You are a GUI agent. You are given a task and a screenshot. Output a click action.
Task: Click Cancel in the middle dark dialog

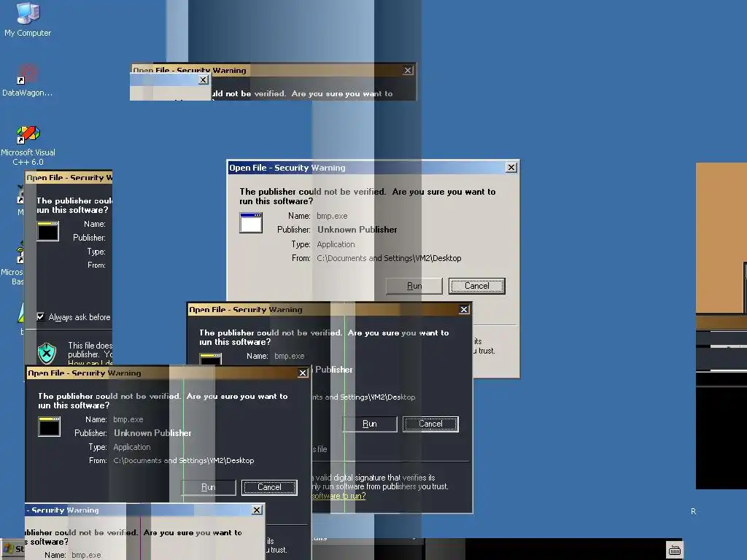pos(430,424)
